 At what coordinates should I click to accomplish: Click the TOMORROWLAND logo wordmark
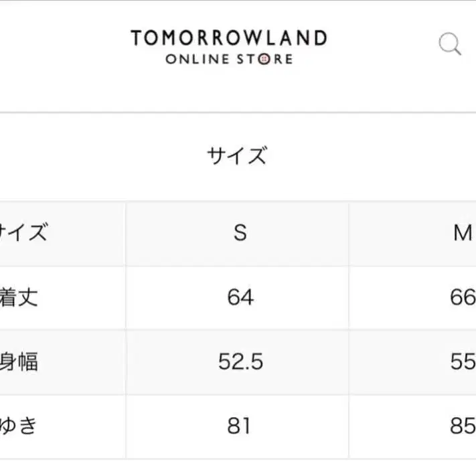(229, 38)
